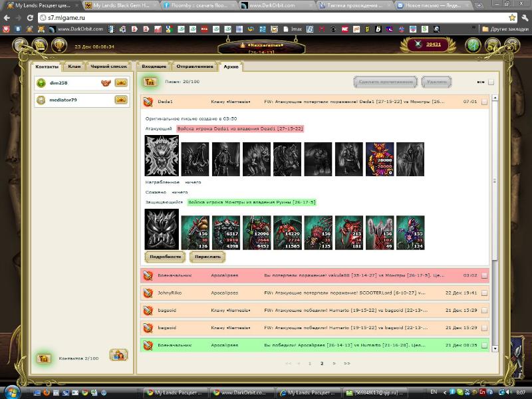Click the attacker hero portrait thumbnail
Screen dimensions: 532x399
tap(162, 156)
